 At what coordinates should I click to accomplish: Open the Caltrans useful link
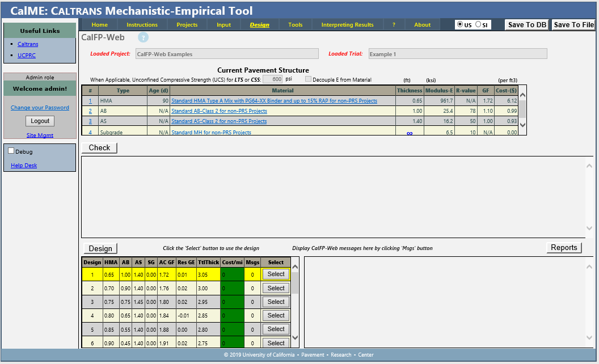click(x=28, y=44)
